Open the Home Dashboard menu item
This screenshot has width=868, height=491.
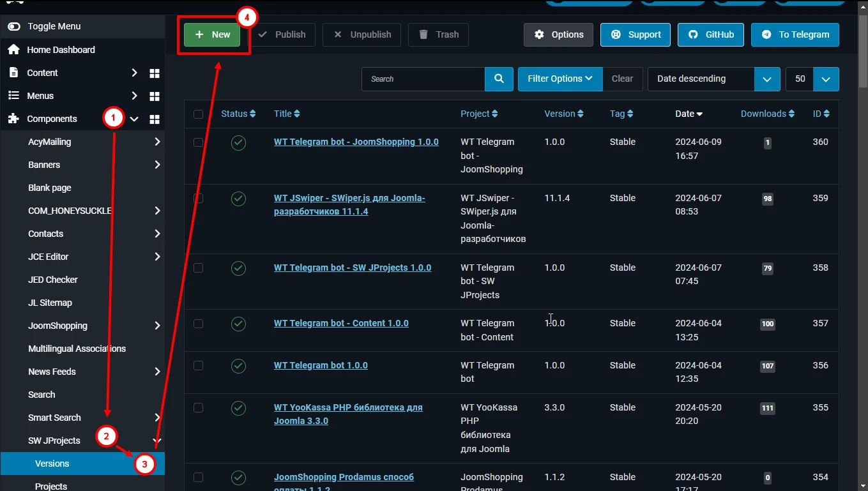point(61,50)
